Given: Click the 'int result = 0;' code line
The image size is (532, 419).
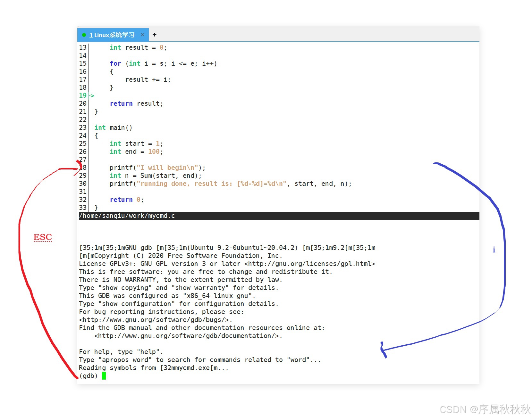Looking at the screenshot, I should click(138, 47).
